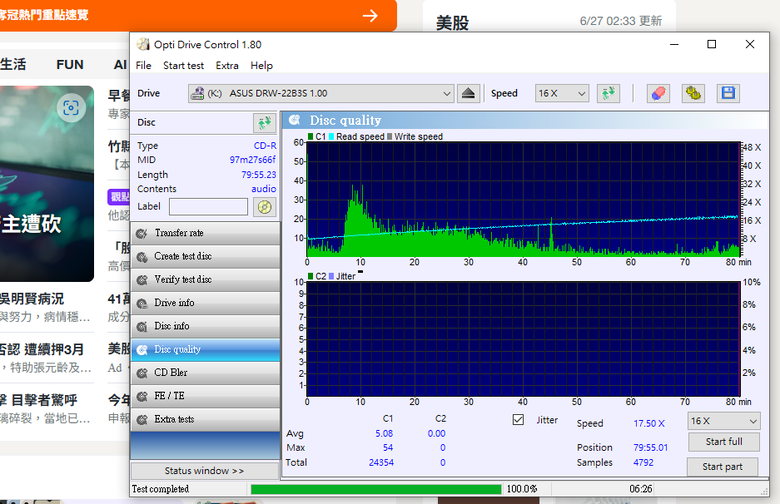Open the 16 X dropdown above Start full

click(x=724, y=421)
